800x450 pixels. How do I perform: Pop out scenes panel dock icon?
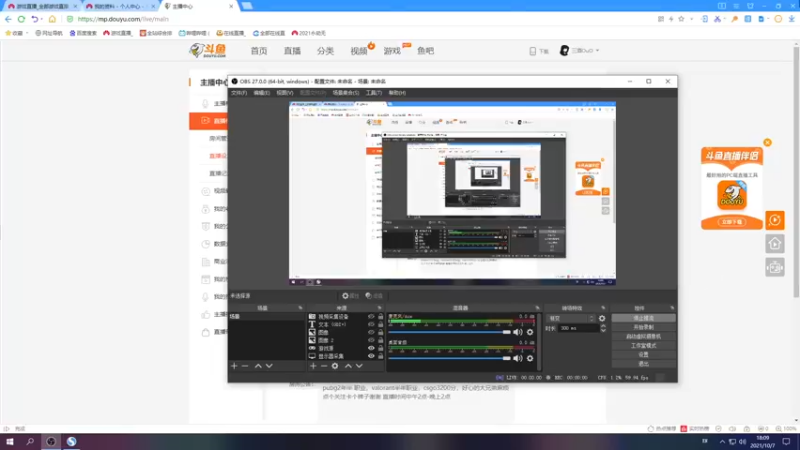tap(300, 308)
